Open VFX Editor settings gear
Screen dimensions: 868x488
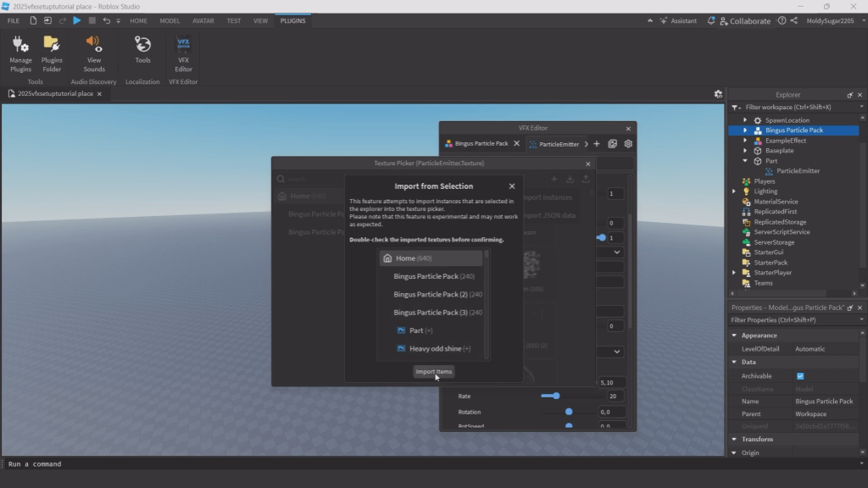coord(628,144)
